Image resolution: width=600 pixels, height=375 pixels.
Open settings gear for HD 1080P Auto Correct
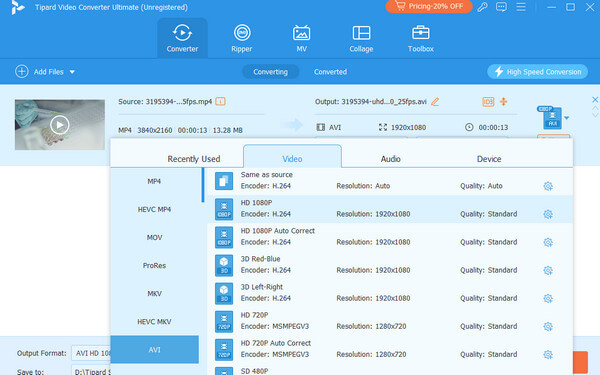point(548,242)
